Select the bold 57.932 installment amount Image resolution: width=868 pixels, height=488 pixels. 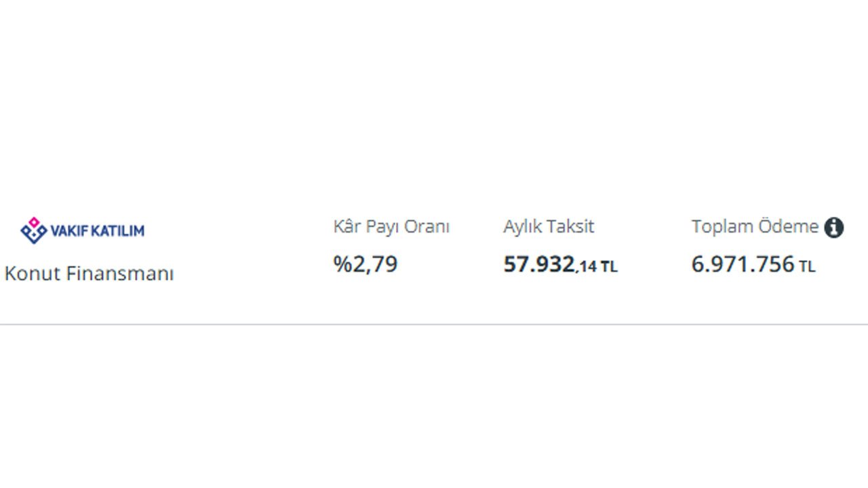[539, 264]
